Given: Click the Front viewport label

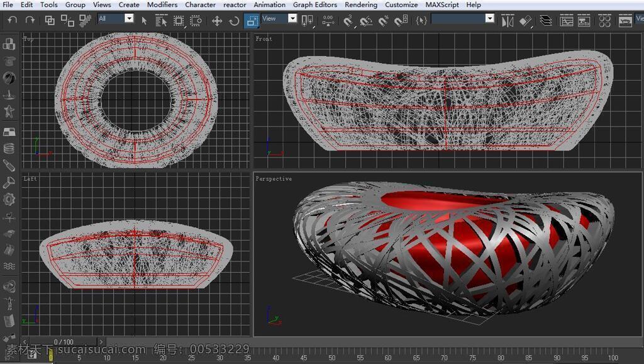Looking at the screenshot, I should (x=264, y=39).
